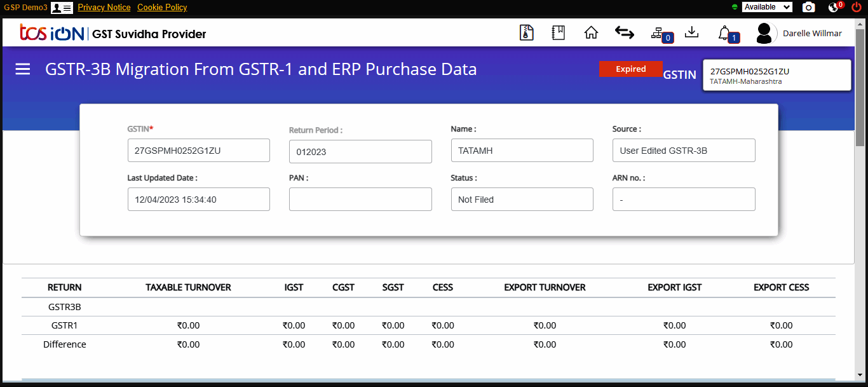This screenshot has height=387, width=868.
Task: Click the Return Period input field
Action: pyautogui.click(x=360, y=151)
